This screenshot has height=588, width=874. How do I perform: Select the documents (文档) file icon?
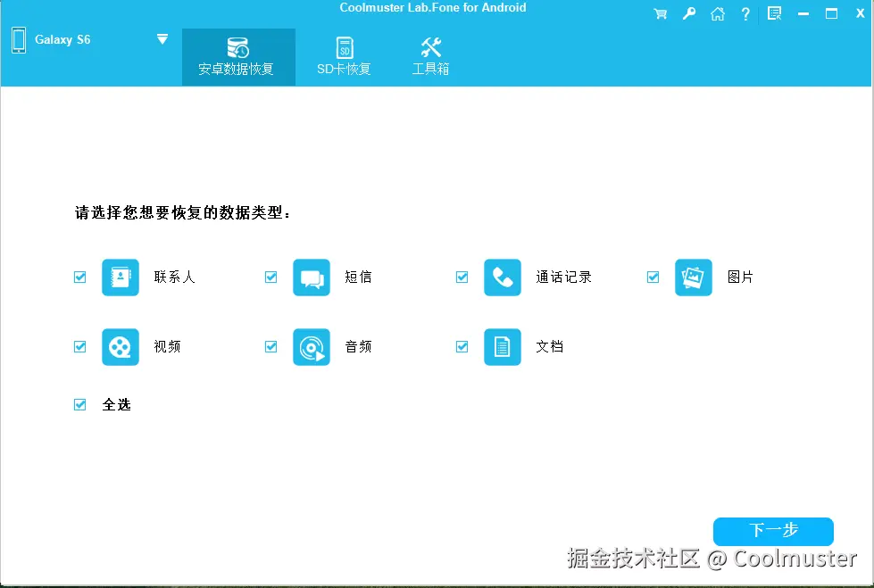coord(503,346)
